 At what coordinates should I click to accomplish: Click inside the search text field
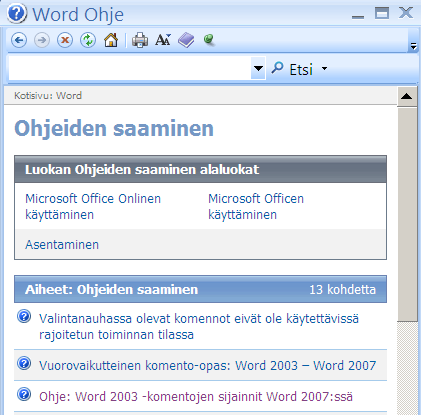(130, 68)
